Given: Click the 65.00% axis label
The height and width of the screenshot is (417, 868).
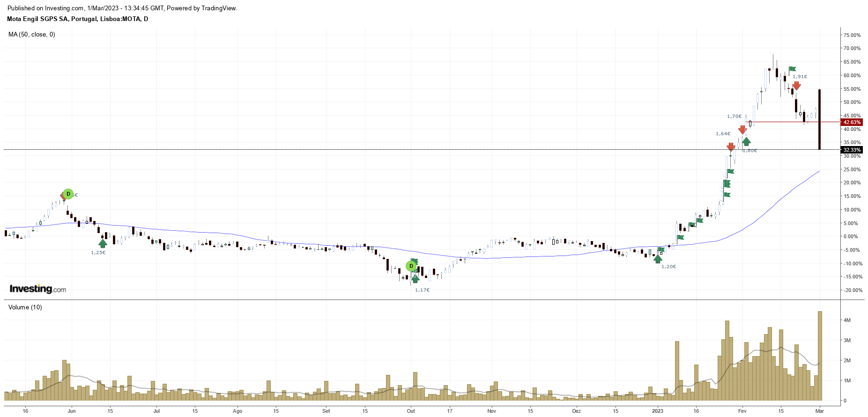Looking at the screenshot, I should [x=852, y=62].
